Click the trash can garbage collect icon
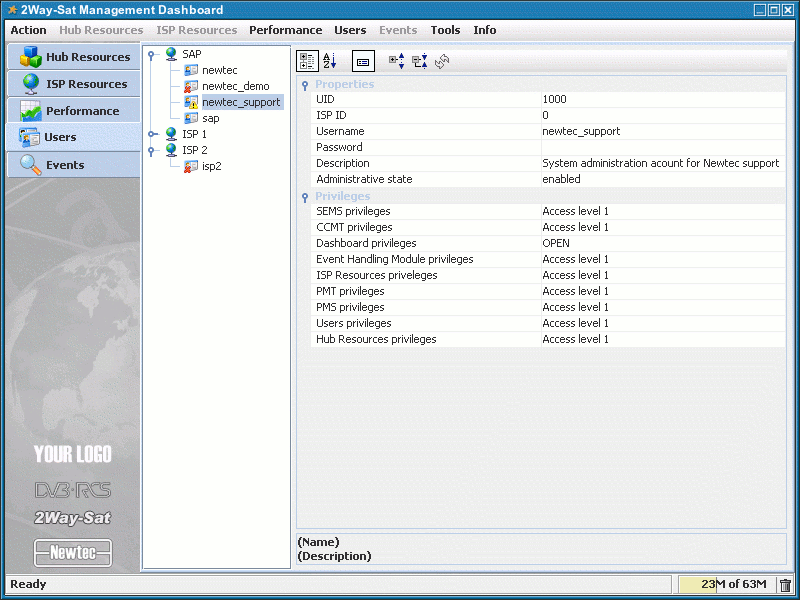Viewport: 800px width, 600px height. click(x=785, y=585)
